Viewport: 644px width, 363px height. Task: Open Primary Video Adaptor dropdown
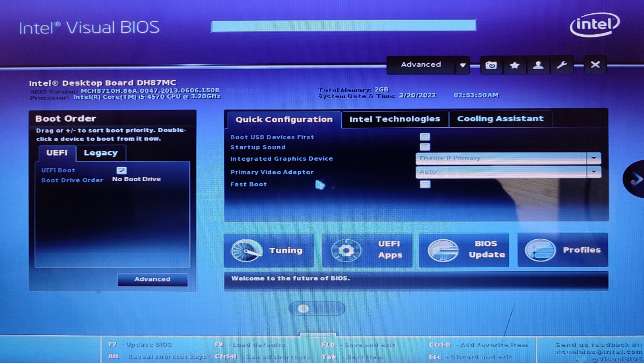[508, 172]
